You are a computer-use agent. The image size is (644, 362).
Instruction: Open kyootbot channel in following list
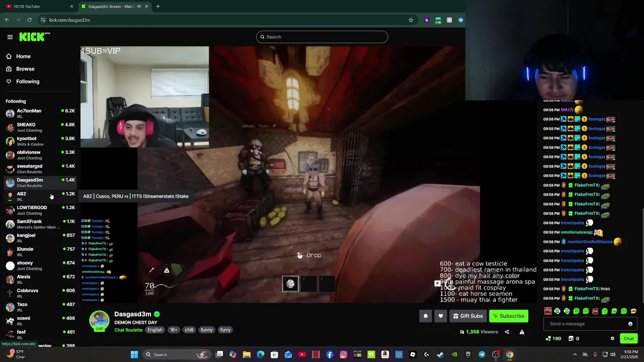click(x=40, y=141)
